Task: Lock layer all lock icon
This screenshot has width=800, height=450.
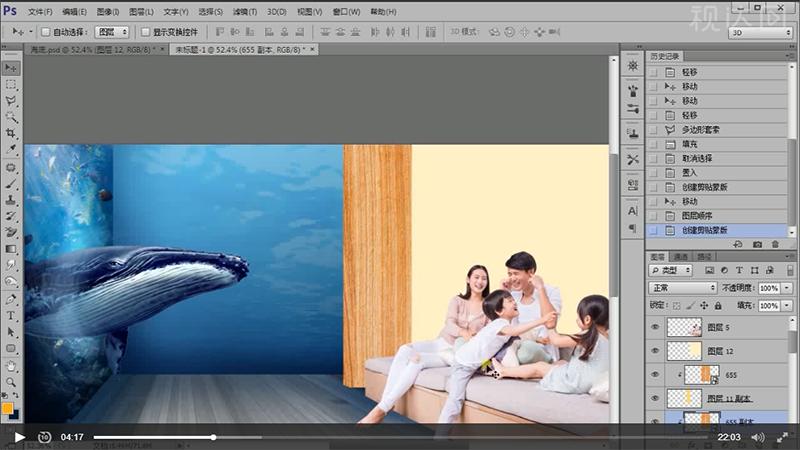Action: pos(718,306)
